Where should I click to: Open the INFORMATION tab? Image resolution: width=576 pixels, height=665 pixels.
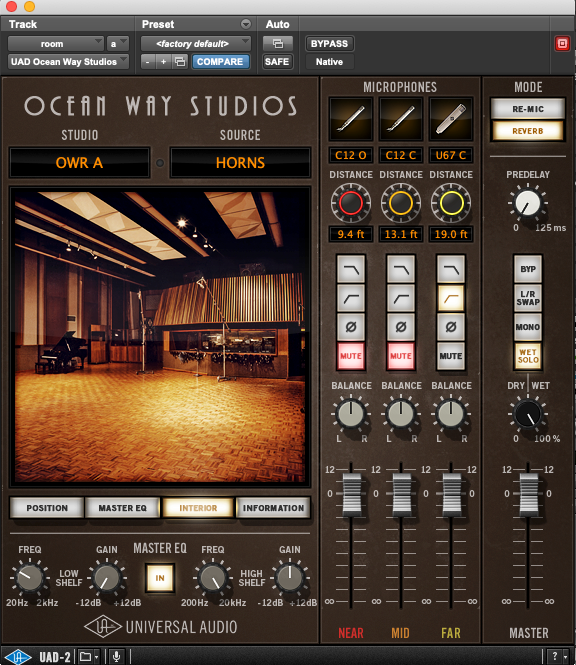[x=273, y=508]
